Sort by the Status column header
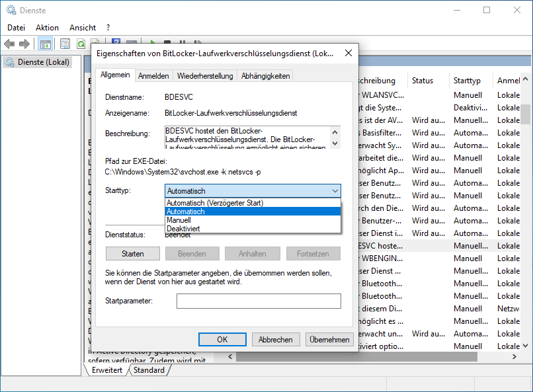This screenshot has width=533, height=392. (428, 81)
